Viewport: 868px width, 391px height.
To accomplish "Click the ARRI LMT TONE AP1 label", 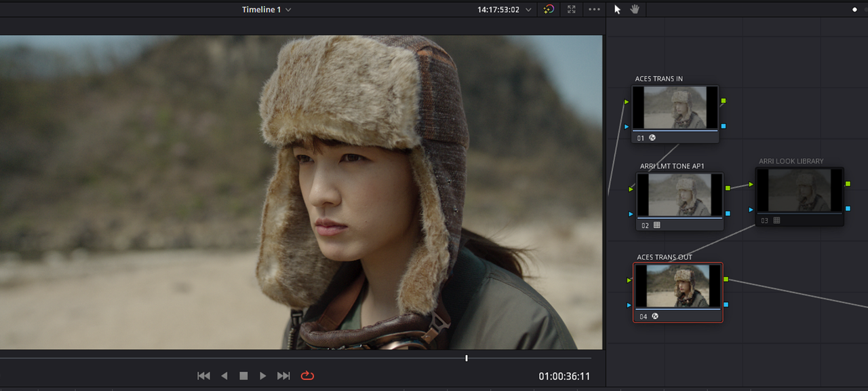I will coord(673,166).
